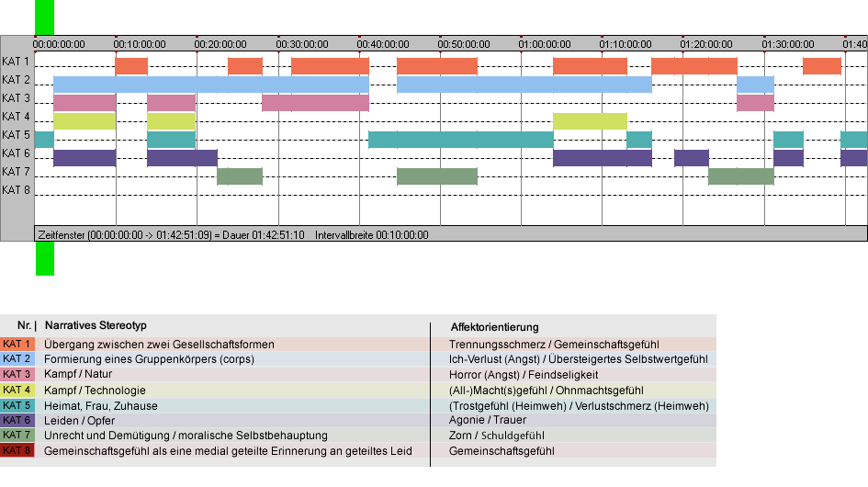The height and width of the screenshot is (487, 868).
Task: Select the KAT 8 timeline row label
Action: tap(16, 190)
